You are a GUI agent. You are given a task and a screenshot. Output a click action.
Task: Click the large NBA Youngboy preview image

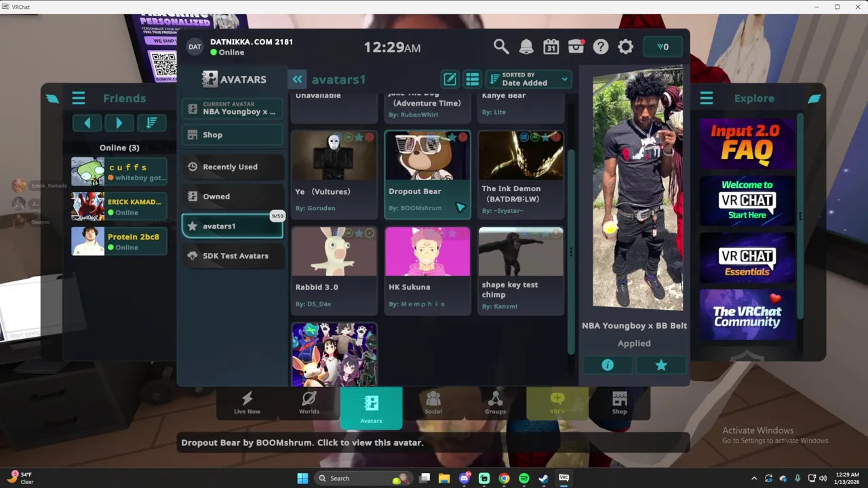[637, 188]
